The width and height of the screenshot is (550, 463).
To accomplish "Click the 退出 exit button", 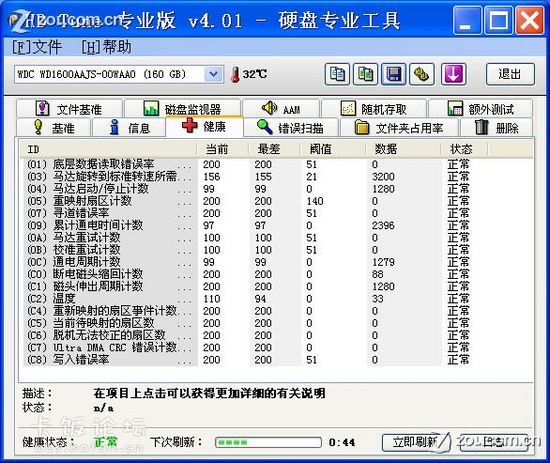I will click(x=510, y=74).
